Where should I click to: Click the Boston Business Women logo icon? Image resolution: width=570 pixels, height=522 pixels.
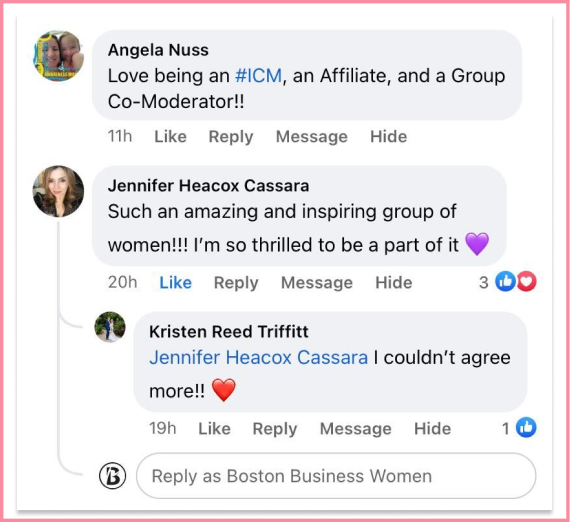(x=112, y=475)
